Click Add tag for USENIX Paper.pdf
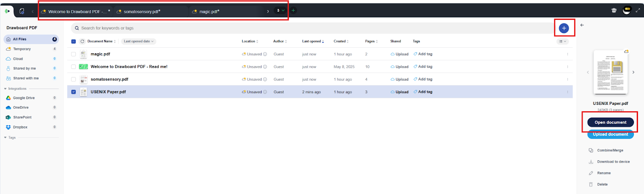Image resolution: width=644 pixels, height=194 pixels. 423,92
